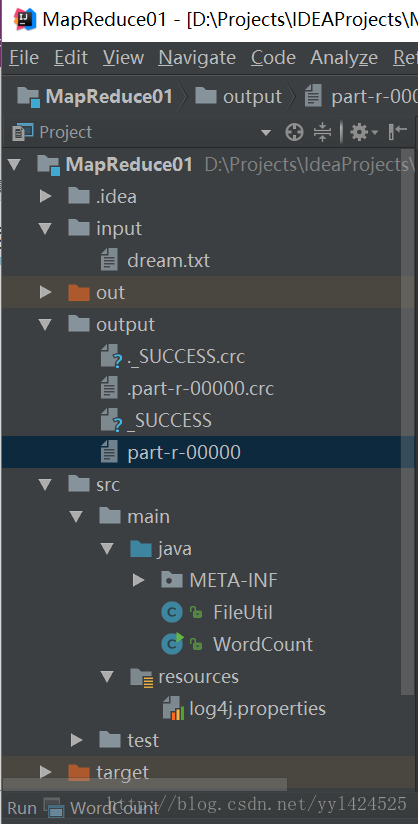Select dream.txt in project tree
This screenshot has width=418, height=824.
(168, 261)
